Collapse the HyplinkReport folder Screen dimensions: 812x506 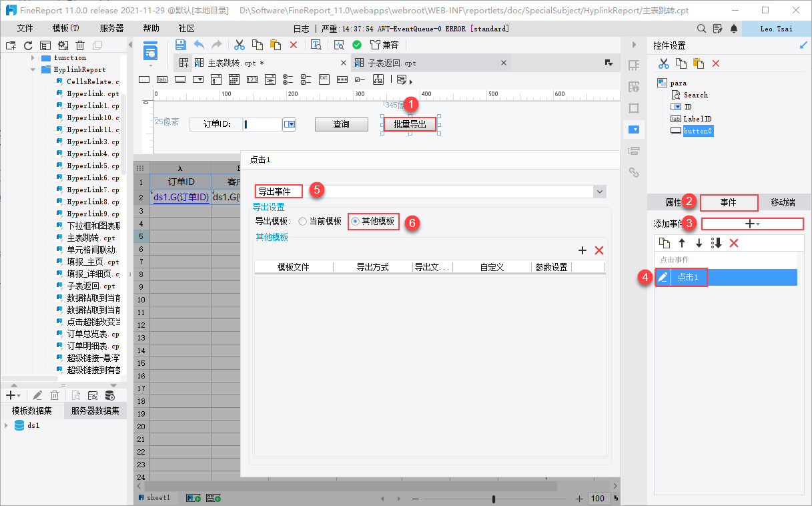click(x=32, y=69)
